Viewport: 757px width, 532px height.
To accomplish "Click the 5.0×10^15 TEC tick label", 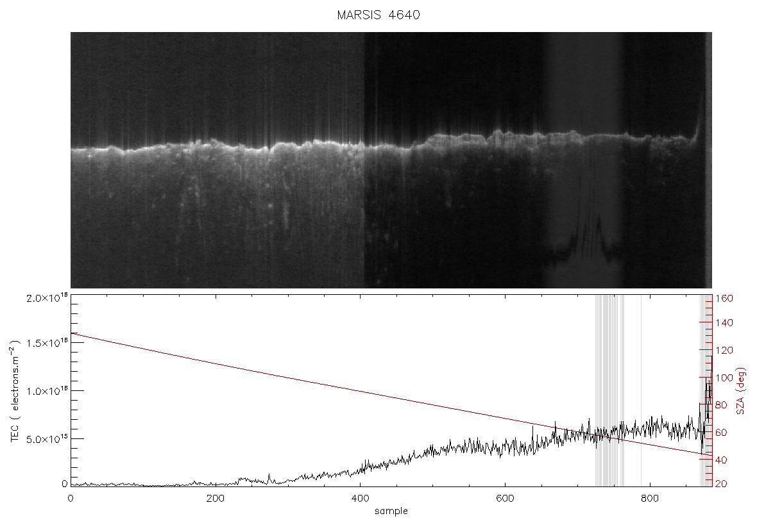I will click(47, 438).
